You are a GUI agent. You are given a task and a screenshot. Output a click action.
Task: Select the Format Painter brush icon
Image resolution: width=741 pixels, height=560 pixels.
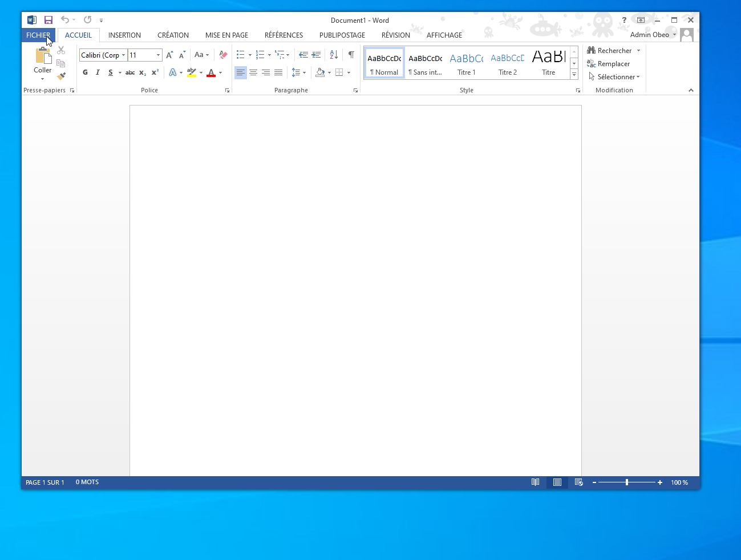(x=61, y=76)
